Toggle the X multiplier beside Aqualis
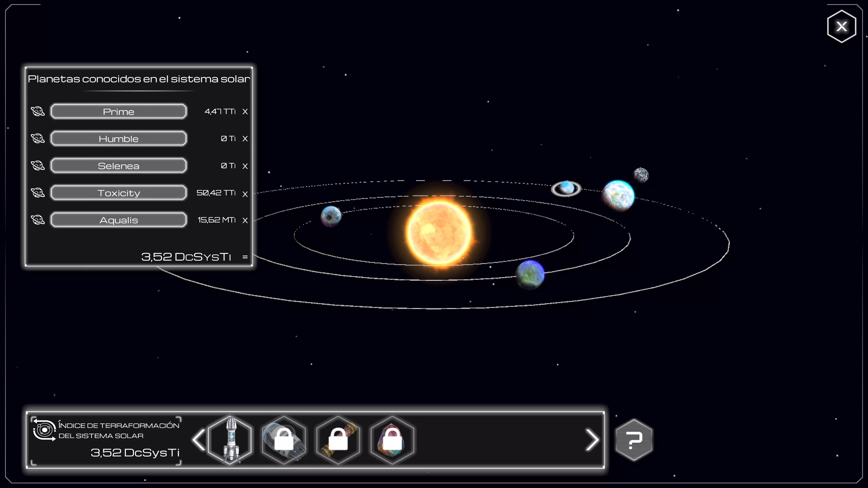The image size is (868, 488). coord(245,220)
